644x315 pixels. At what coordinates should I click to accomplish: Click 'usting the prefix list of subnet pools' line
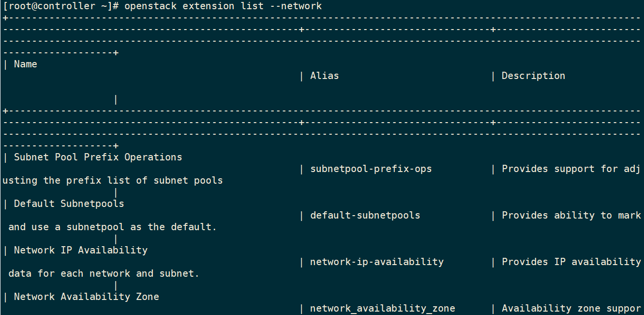pos(113,180)
